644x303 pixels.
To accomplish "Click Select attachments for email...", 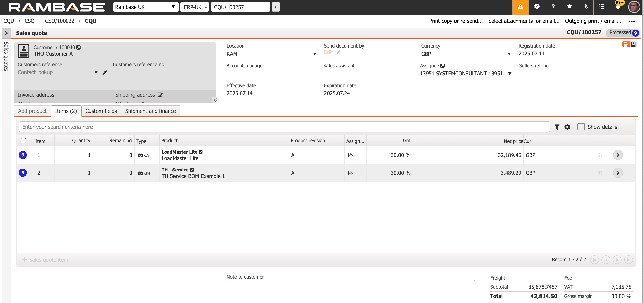I will (x=523, y=21).
